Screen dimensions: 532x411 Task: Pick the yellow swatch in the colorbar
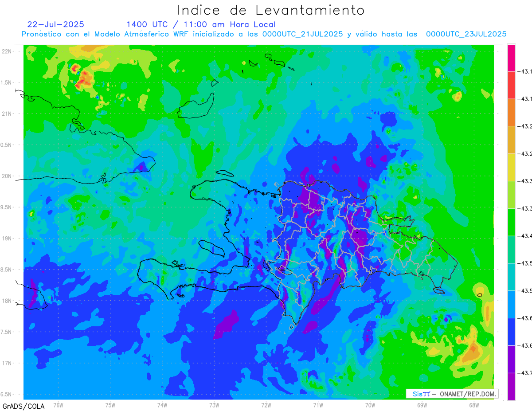(511, 167)
